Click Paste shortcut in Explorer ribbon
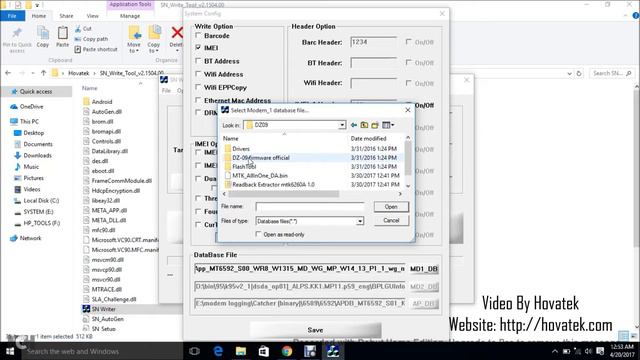The height and width of the screenshot is (360, 640). click(96, 49)
